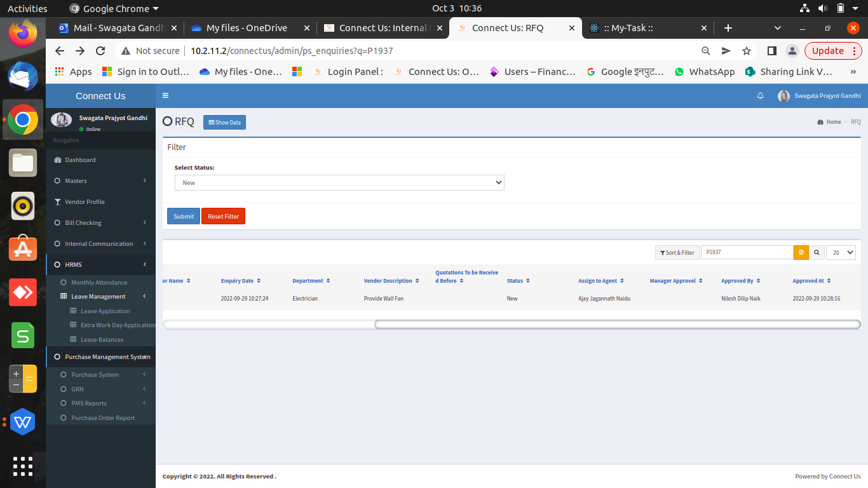Expand Purchase System submenu
Image resolution: width=868 pixels, height=488 pixels.
pyautogui.click(x=100, y=375)
